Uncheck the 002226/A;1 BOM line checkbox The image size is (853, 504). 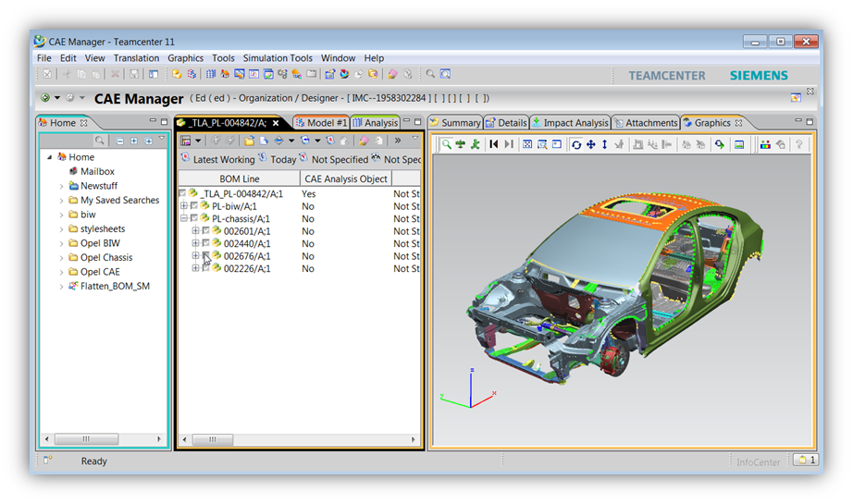tap(205, 268)
